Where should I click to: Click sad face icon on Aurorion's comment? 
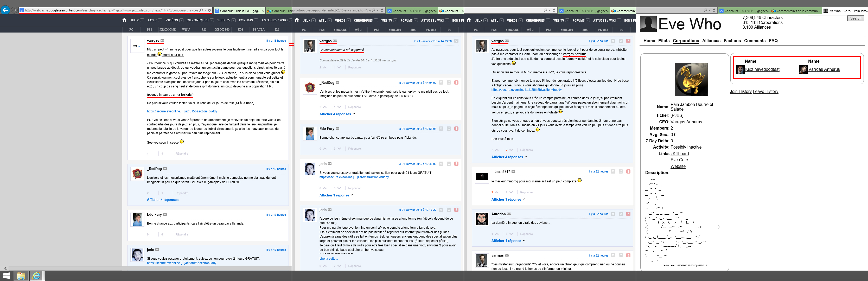pos(621,214)
